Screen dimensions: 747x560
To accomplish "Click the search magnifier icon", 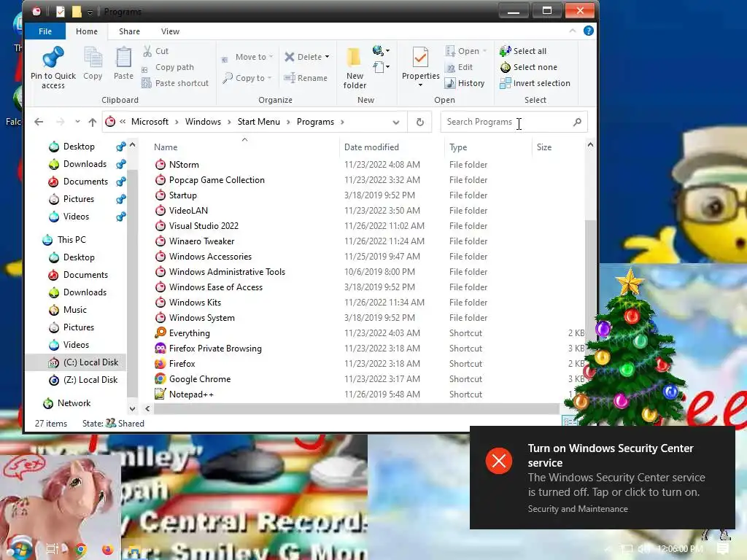I will pyautogui.click(x=577, y=122).
